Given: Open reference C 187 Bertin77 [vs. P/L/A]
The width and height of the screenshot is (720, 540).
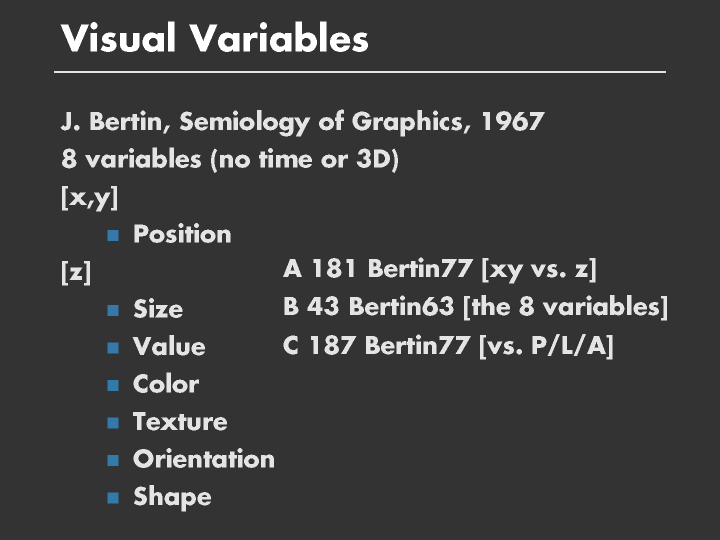Looking at the screenshot, I should click(x=448, y=345).
